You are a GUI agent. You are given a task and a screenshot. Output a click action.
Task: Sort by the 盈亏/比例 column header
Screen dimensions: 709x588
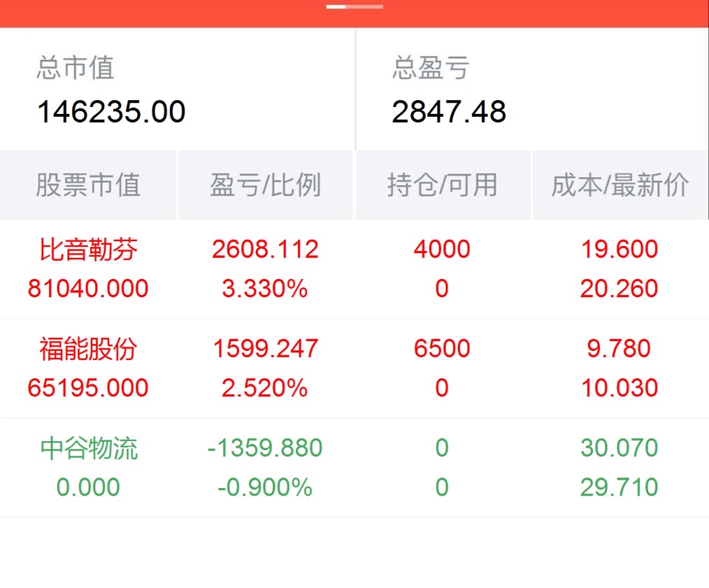click(x=265, y=185)
